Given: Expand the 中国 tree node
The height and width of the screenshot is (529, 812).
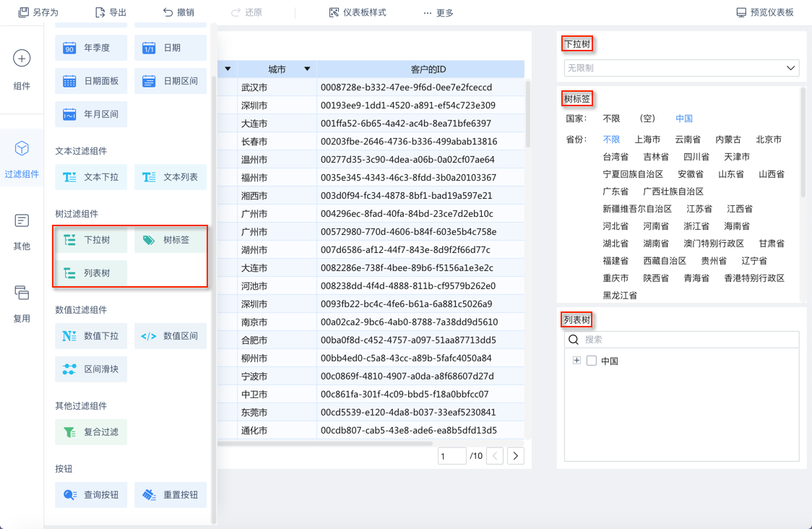Looking at the screenshot, I should [576, 361].
